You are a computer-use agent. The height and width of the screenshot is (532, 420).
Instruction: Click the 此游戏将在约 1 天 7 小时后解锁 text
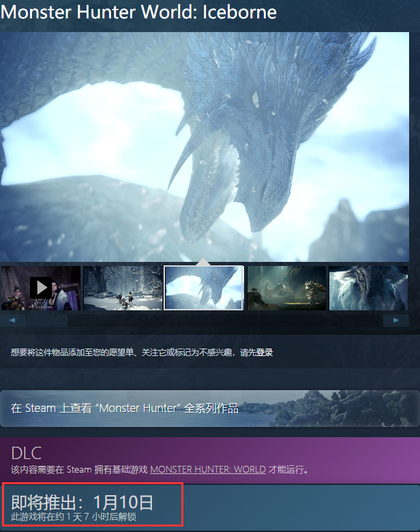tap(74, 517)
